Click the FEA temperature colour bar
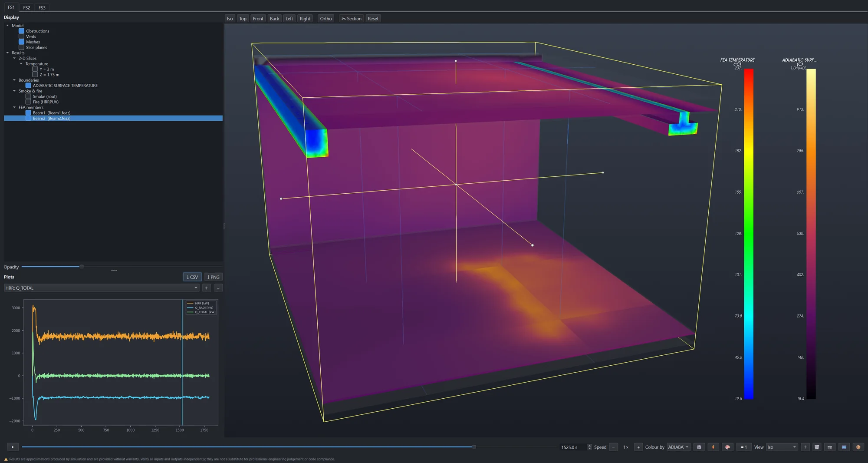Screen dimensions: 868x463 [749, 234]
